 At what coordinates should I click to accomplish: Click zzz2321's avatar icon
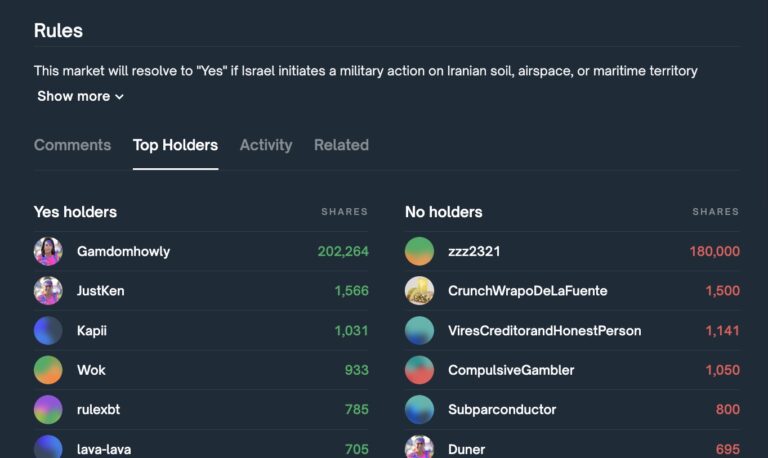click(419, 251)
